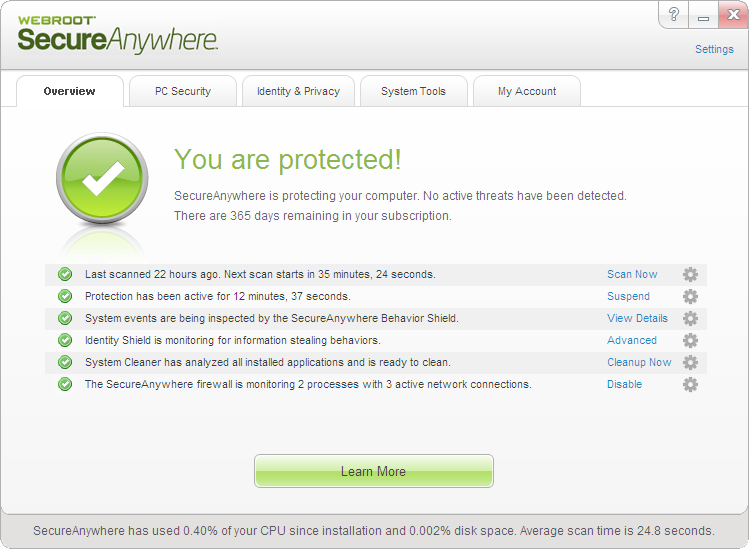The image size is (749, 549).
Task: Start a scan with Scan Now link
Action: pos(632,274)
